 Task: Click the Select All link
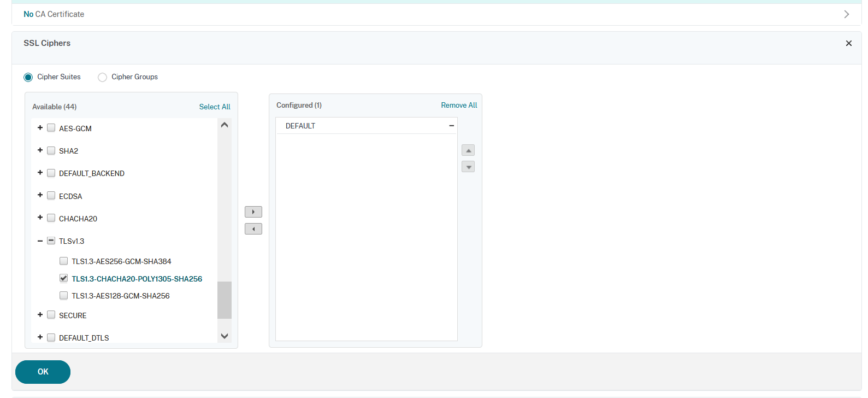215,107
